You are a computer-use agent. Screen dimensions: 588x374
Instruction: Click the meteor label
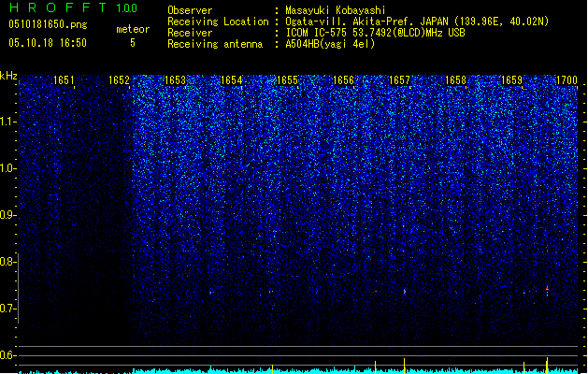[x=133, y=29]
